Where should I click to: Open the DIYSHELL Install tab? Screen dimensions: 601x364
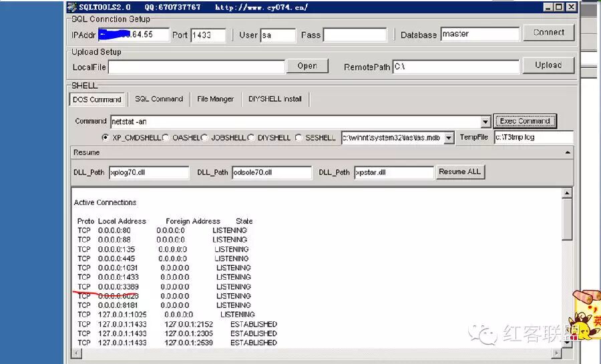click(x=275, y=99)
